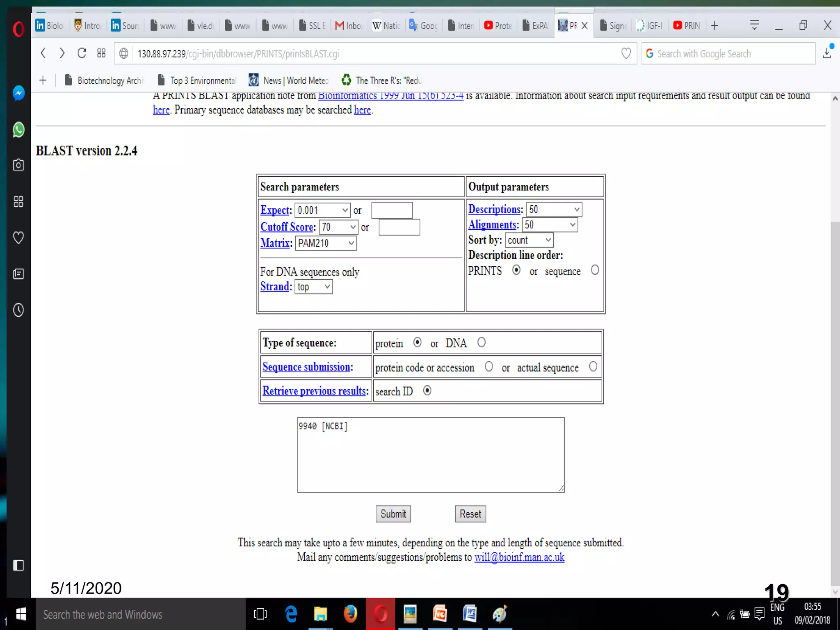This screenshot has height=630, width=840.
Task: Open the Retrieve previous results link
Action: click(314, 391)
